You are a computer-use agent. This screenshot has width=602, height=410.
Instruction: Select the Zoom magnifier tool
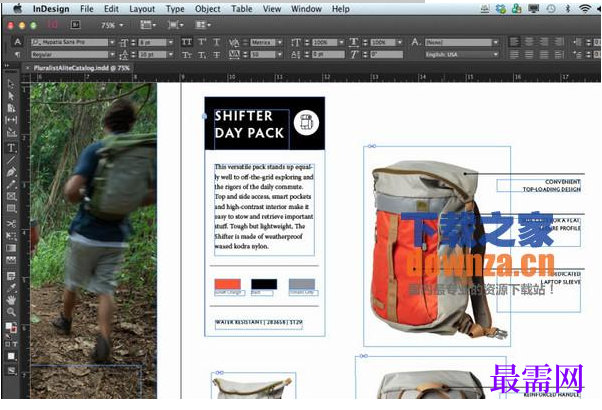click(x=11, y=312)
